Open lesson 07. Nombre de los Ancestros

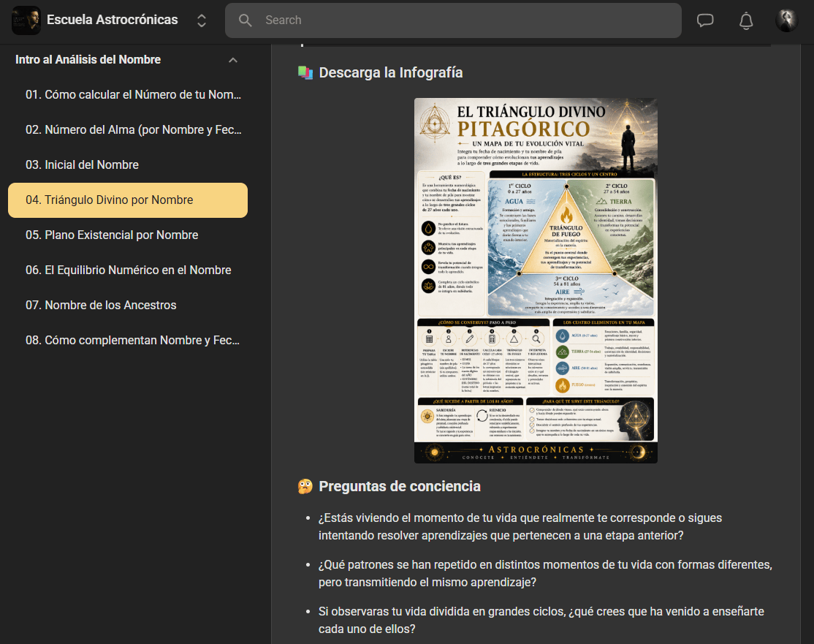tap(128, 305)
